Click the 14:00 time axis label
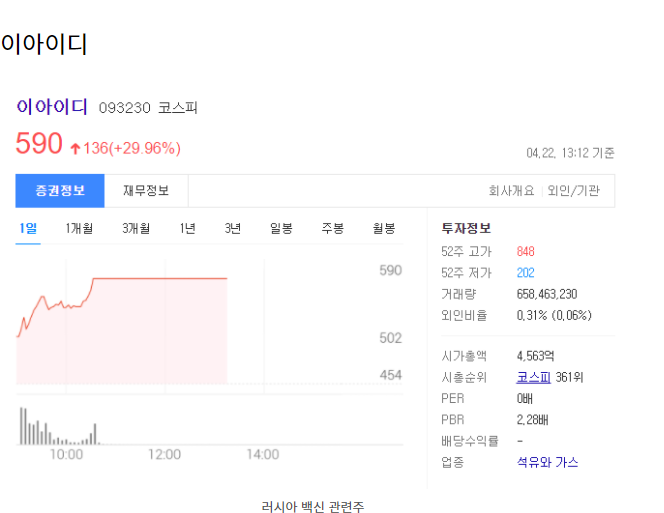664x513 pixels. coord(263,455)
